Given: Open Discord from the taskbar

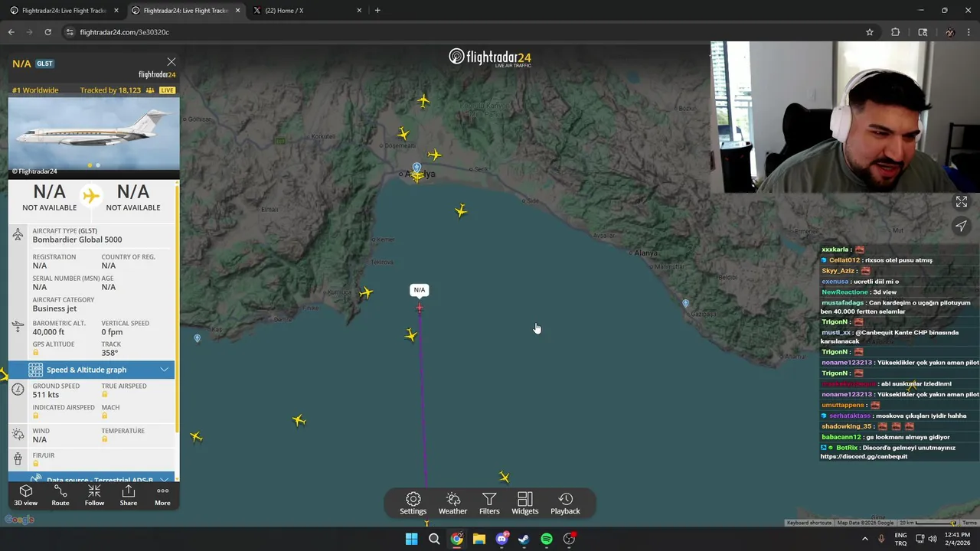Looking at the screenshot, I should click(x=501, y=539).
